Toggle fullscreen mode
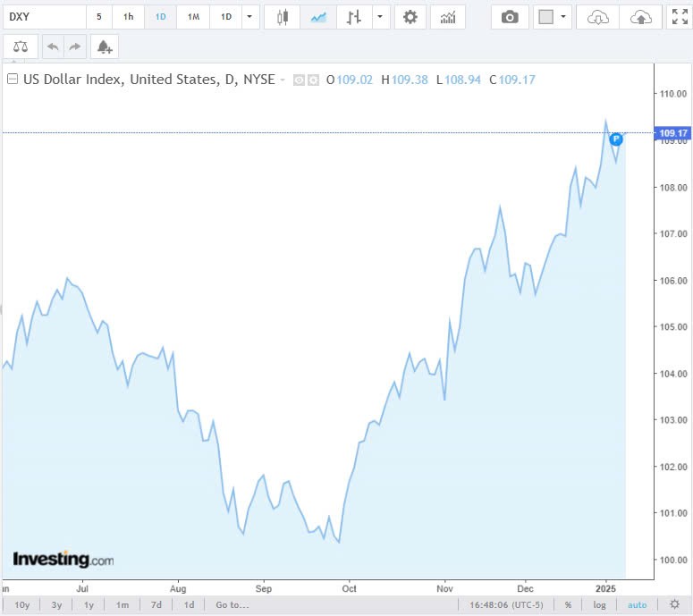Viewport: 693px width, 616px height. [680, 17]
